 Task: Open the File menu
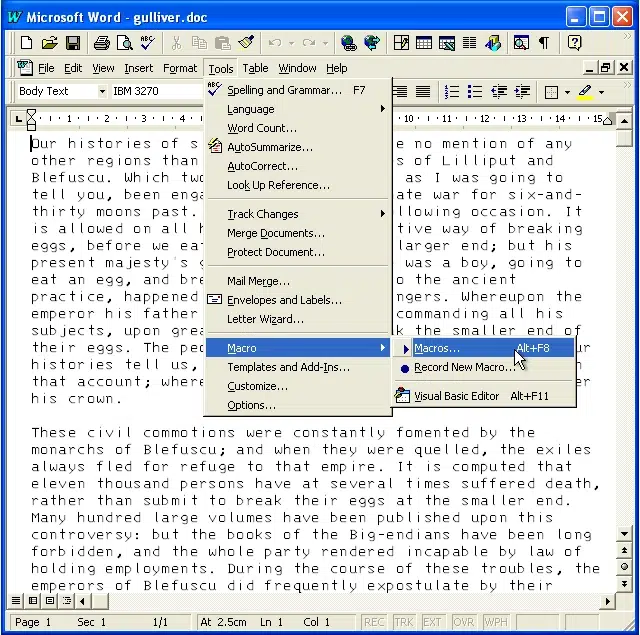click(x=46, y=68)
